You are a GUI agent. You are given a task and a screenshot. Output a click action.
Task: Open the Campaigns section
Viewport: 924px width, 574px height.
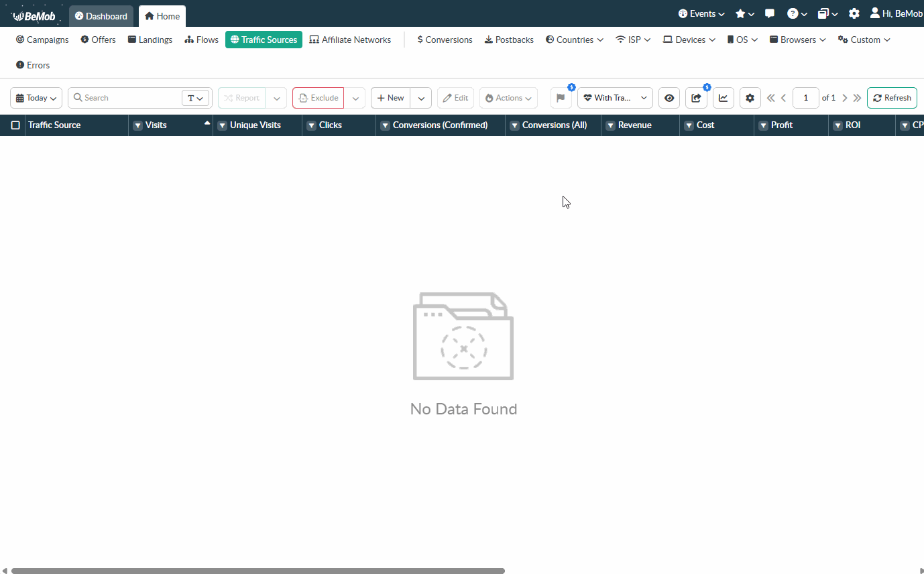(x=42, y=40)
